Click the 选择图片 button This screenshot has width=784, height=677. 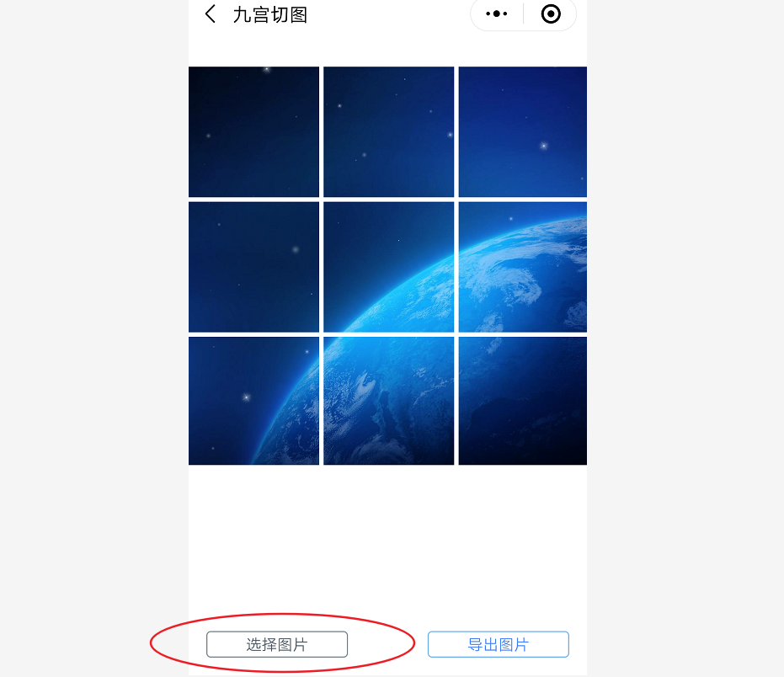pos(276,644)
